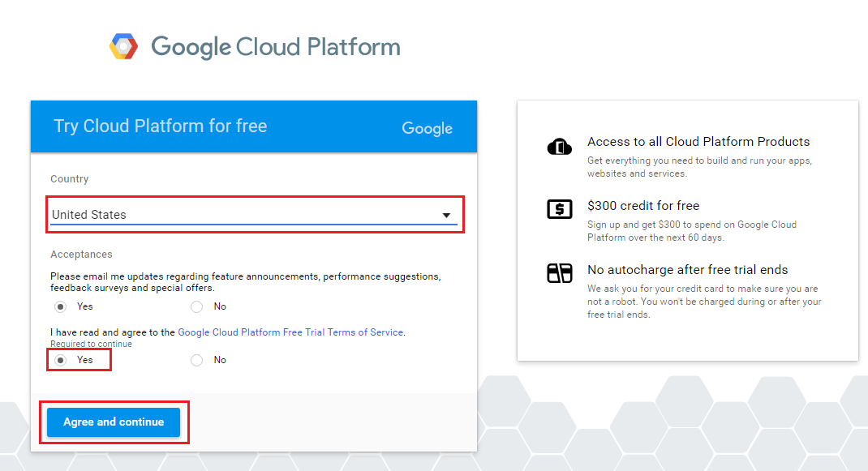Image resolution: width=868 pixels, height=471 pixels.
Task: Click the credit cards icon near autocharge text
Action: pyautogui.click(x=559, y=274)
